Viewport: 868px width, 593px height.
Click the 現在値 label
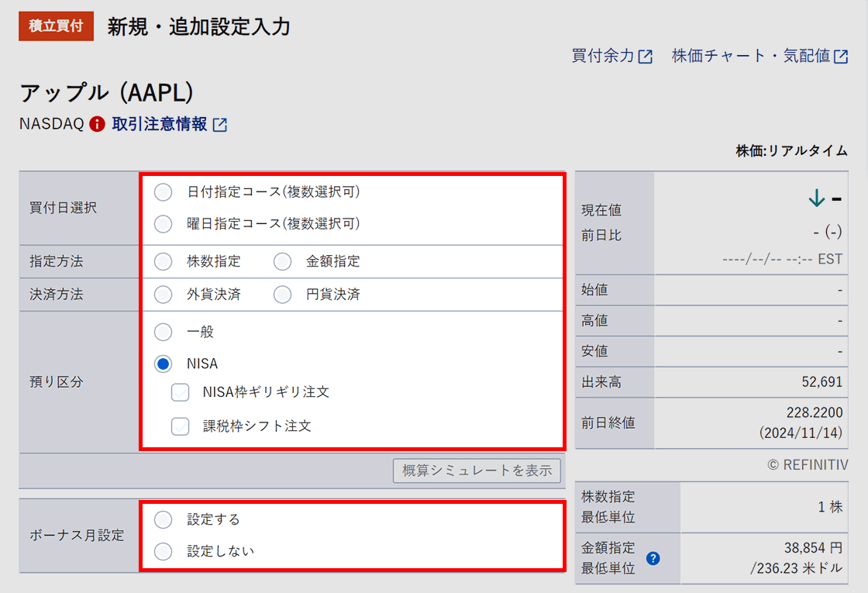pos(601,210)
